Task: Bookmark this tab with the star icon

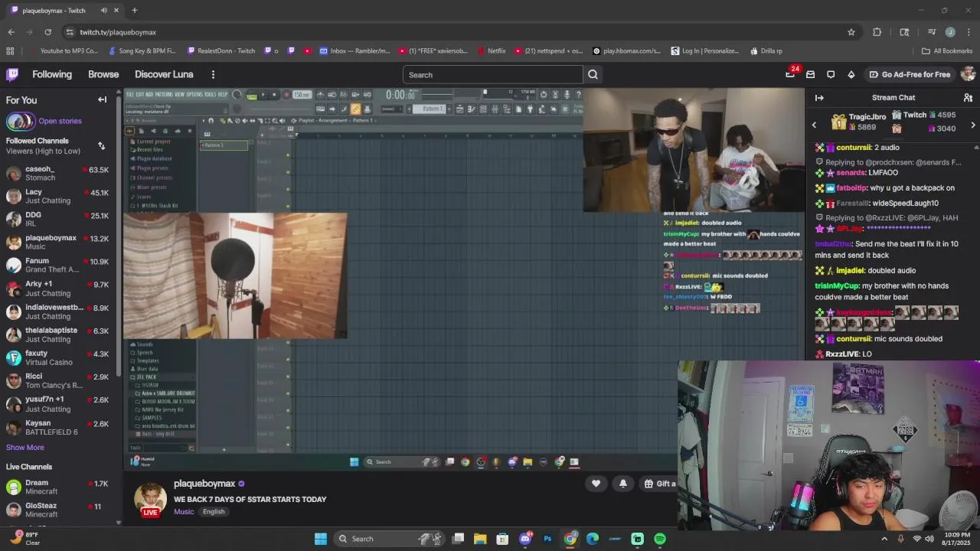Action: [x=851, y=32]
